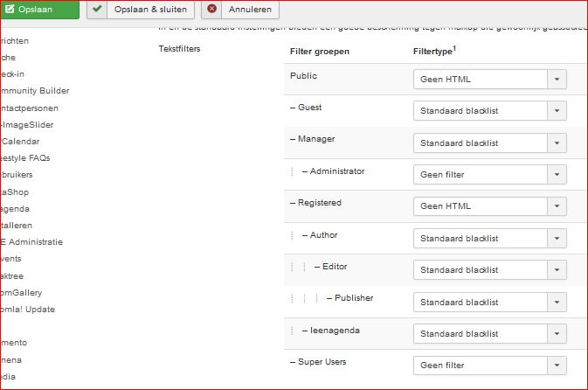
Task: Click the Filtertype column header
Action: tap(434, 51)
